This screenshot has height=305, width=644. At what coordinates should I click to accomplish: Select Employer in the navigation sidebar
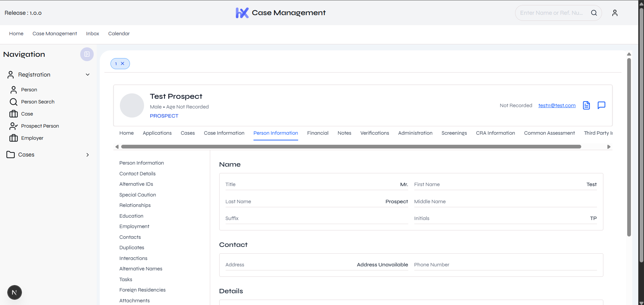click(x=32, y=138)
